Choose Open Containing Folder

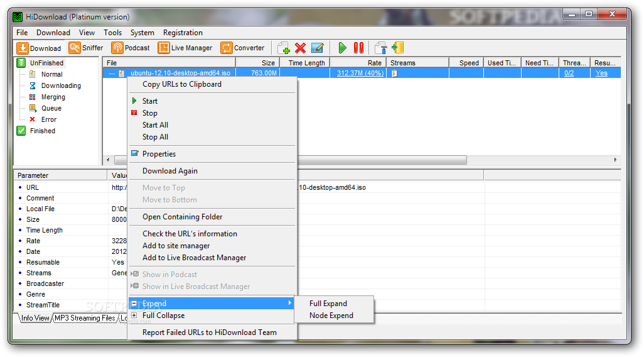212,217
